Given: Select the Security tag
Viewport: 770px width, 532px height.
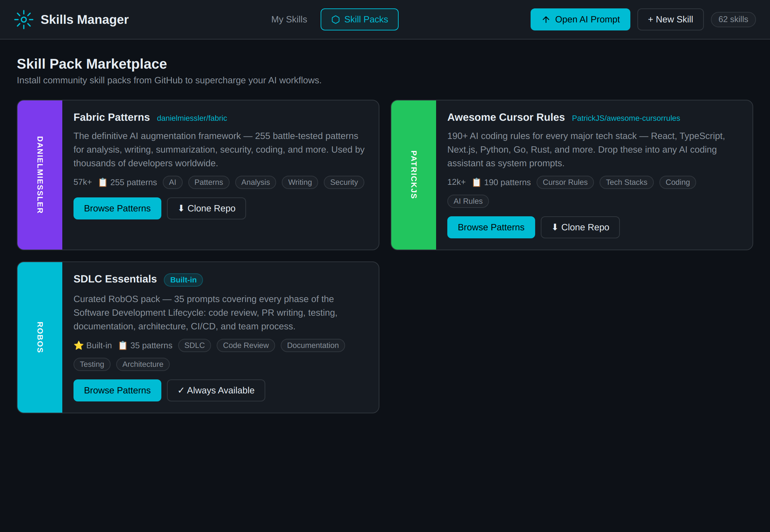Looking at the screenshot, I should click(344, 182).
